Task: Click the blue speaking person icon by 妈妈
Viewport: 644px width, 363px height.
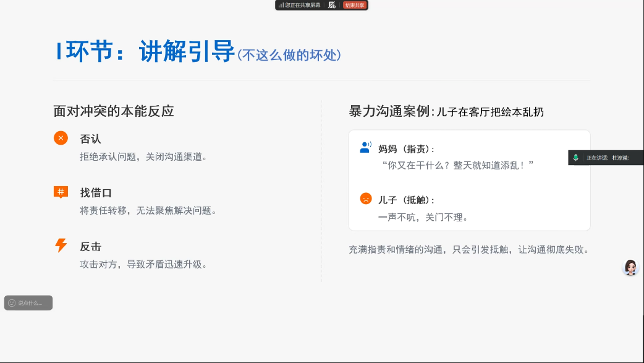Action: click(365, 148)
